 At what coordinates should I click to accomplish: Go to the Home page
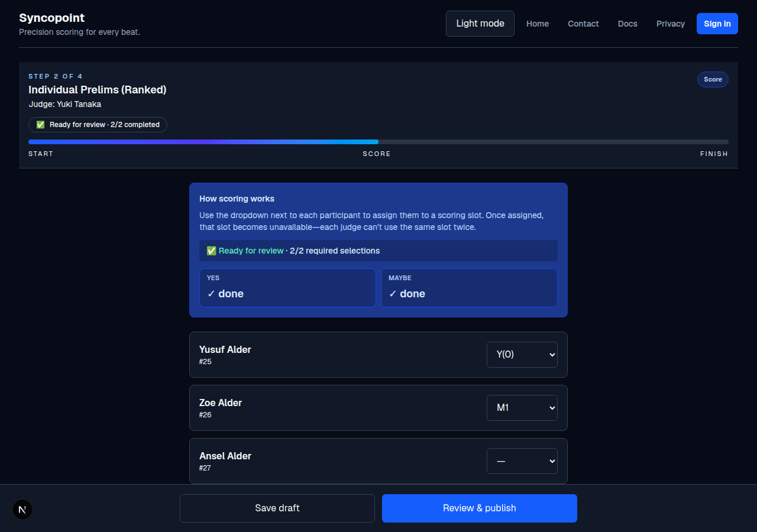pos(538,24)
